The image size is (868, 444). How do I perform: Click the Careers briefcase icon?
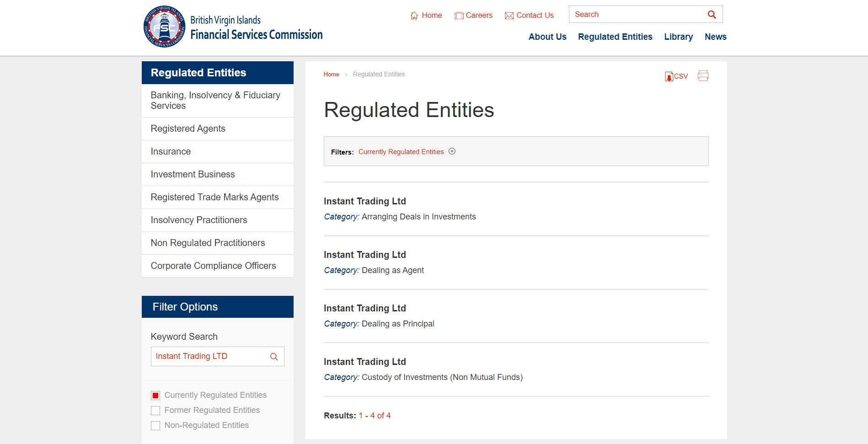coord(459,15)
